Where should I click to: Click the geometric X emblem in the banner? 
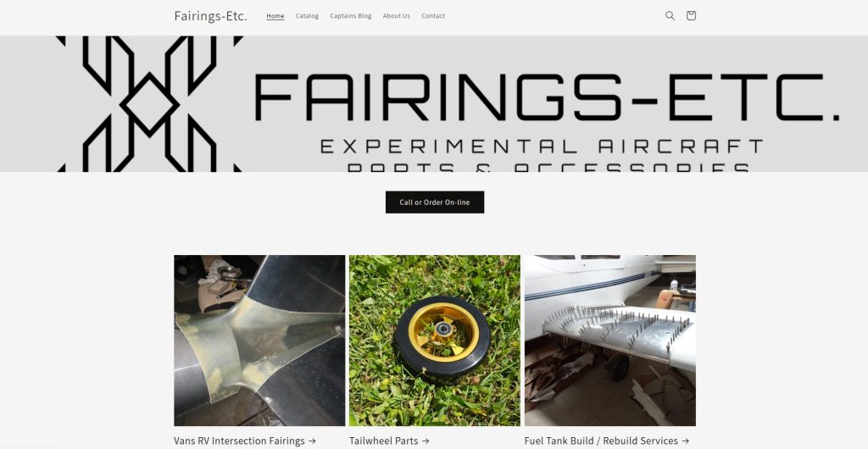tap(149, 104)
